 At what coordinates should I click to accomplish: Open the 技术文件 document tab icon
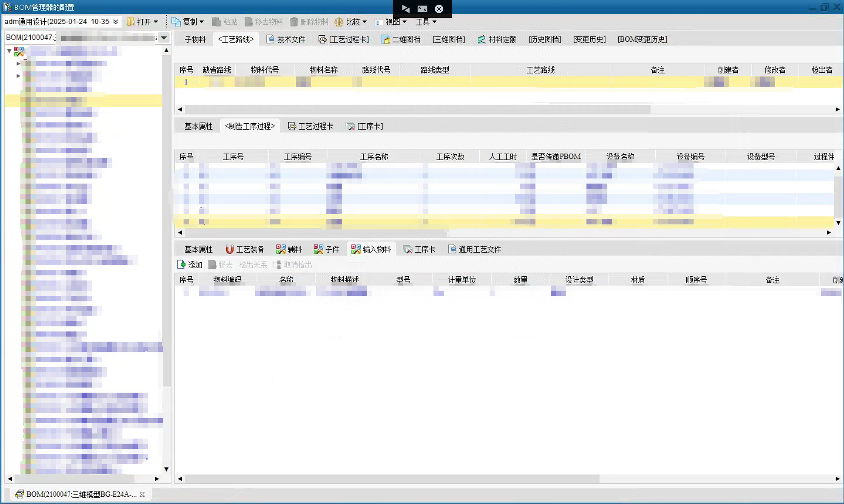click(270, 39)
